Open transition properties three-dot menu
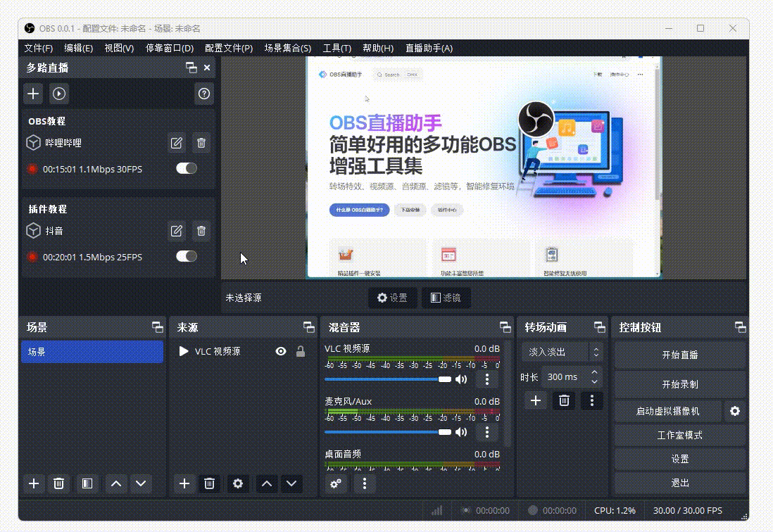The image size is (773, 532). pos(592,400)
